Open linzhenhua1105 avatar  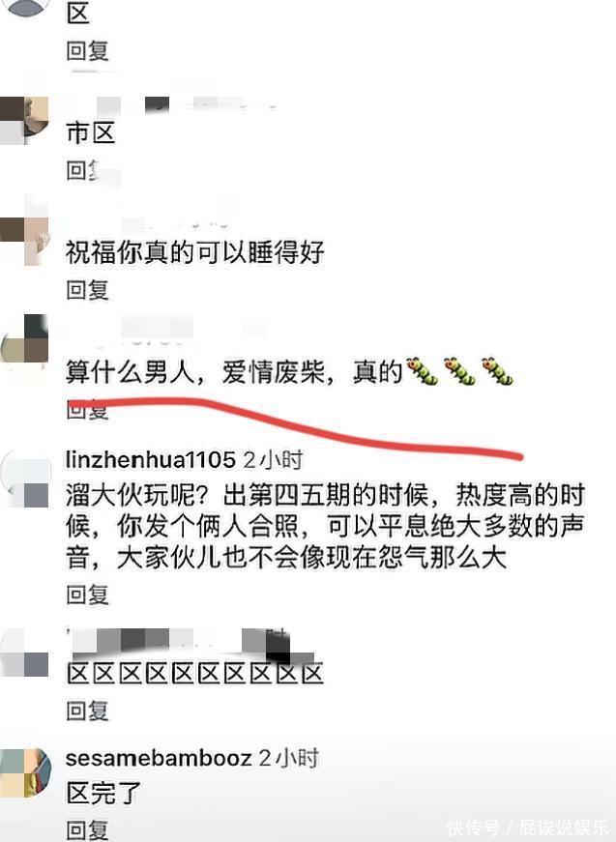pos(25,477)
